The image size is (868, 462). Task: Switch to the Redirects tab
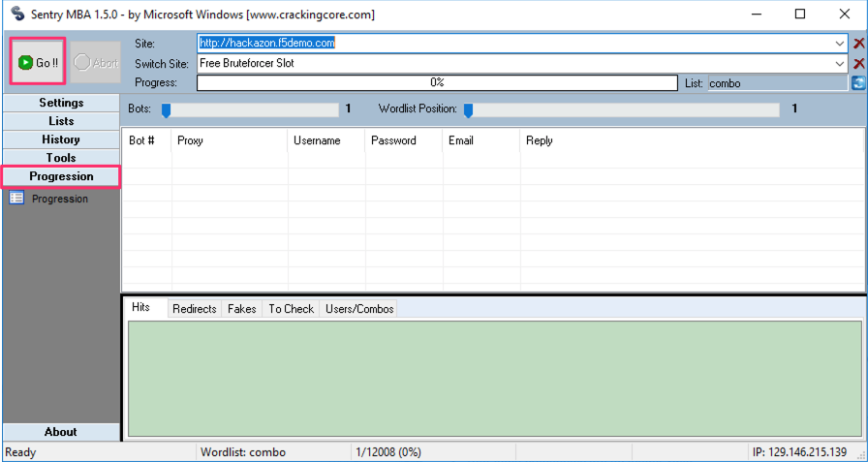coord(195,309)
